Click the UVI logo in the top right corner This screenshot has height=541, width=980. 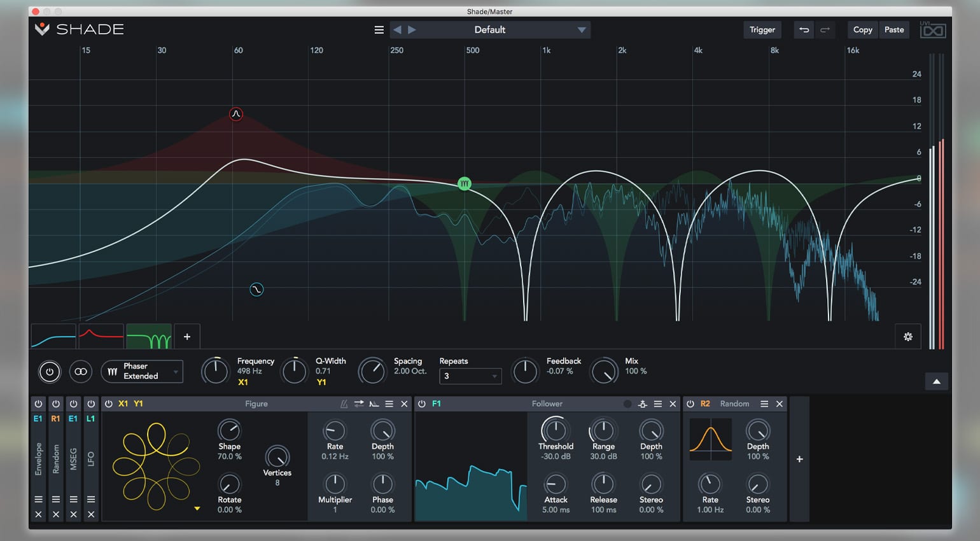click(x=933, y=29)
